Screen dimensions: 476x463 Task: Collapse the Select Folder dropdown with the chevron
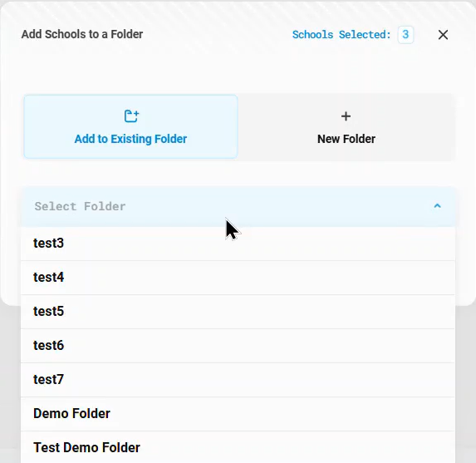tap(437, 206)
